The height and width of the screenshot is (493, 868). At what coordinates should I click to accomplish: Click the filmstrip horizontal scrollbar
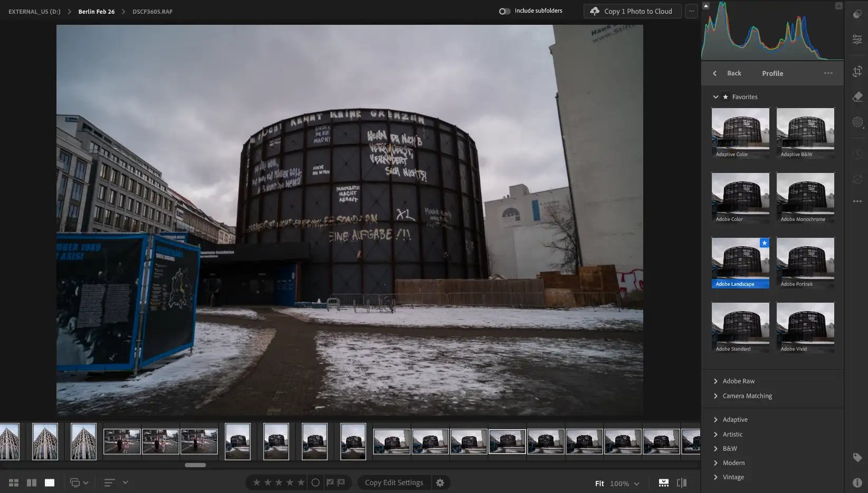[195, 465]
